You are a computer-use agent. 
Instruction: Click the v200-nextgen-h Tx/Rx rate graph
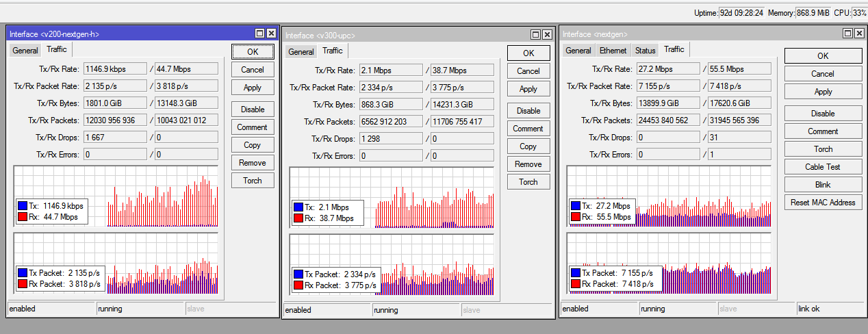pos(116,196)
